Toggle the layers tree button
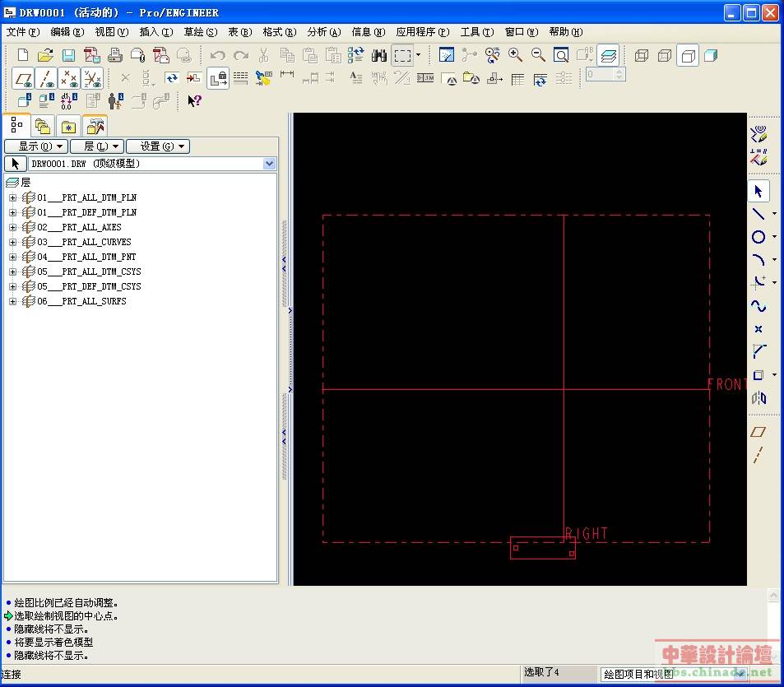The width and height of the screenshot is (784, 687). point(608,55)
